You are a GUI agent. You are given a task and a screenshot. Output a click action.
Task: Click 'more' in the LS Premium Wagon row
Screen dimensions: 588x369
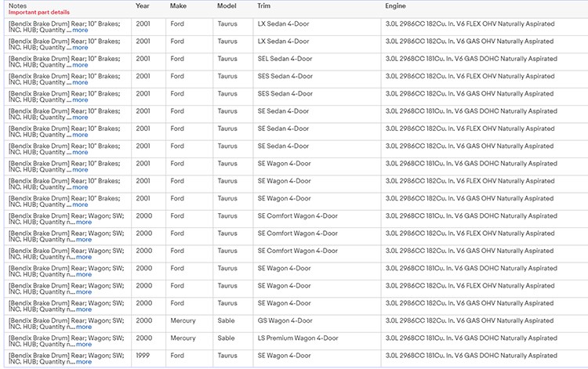(x=83, y=345)
